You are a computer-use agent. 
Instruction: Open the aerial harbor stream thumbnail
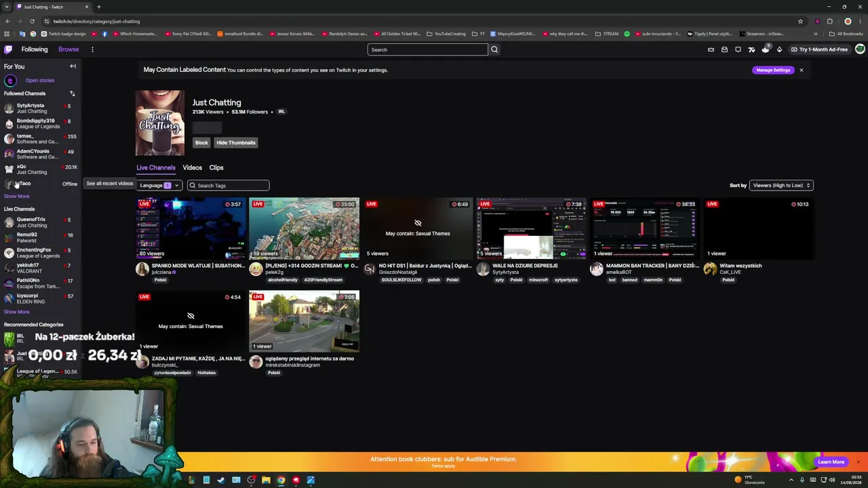[x=304, y=228]
